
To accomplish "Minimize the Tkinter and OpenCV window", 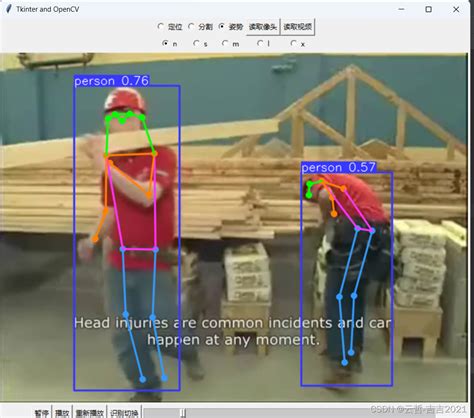I will (402, 9).
